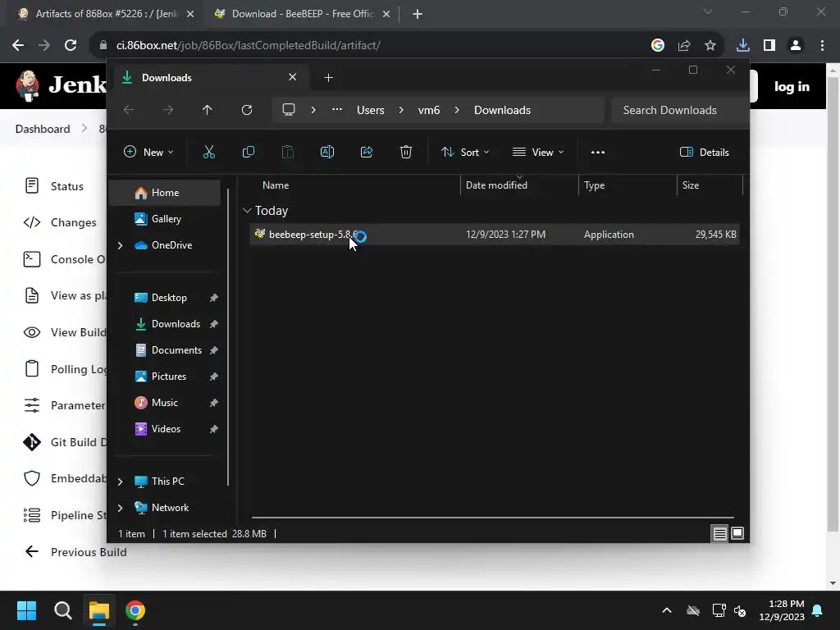Click the Share icon in Explorer toolbar
This screenshot has height=630, width=840.
coord(367,152)
